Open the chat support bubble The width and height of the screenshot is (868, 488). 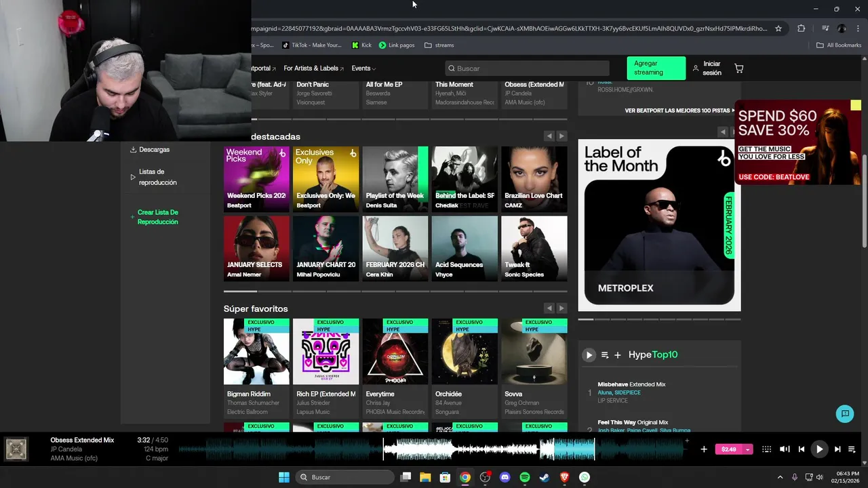[x=845, y=413]
